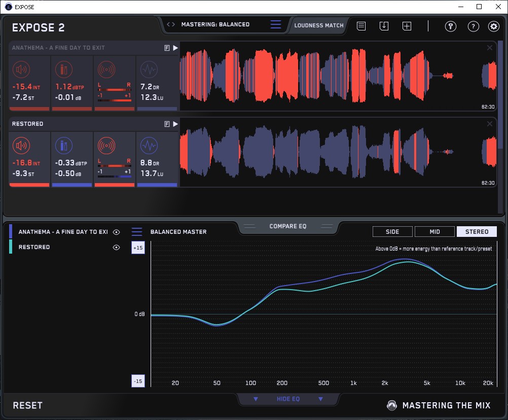Hide the Restored EQ curve with eye icon
The height and width of the screenshot is (420, 508).
point(117,247)
